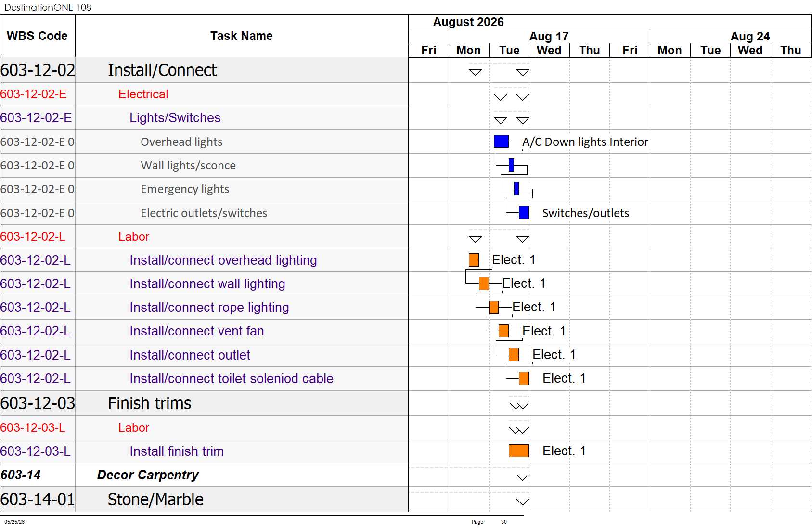Screen dimensions: 812x528
Task: Select orange bar for Install/connect overhead lighting
Action: pyautogui.click(x=474, y=260)
